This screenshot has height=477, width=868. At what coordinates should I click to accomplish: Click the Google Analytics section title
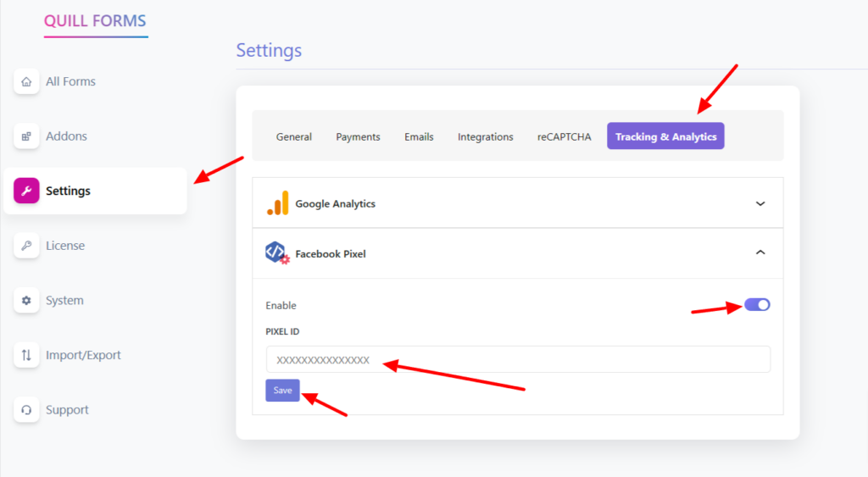coord(335,203)
